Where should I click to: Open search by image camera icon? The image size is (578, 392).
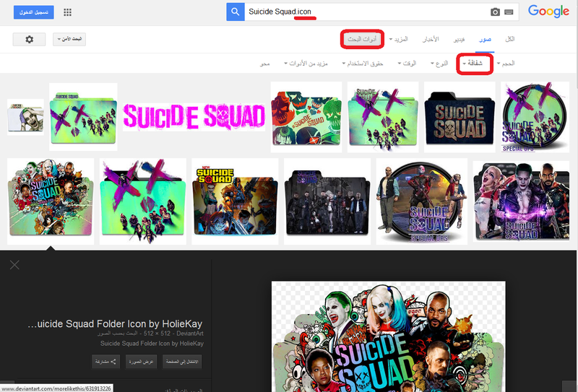[x=495, y=12]
